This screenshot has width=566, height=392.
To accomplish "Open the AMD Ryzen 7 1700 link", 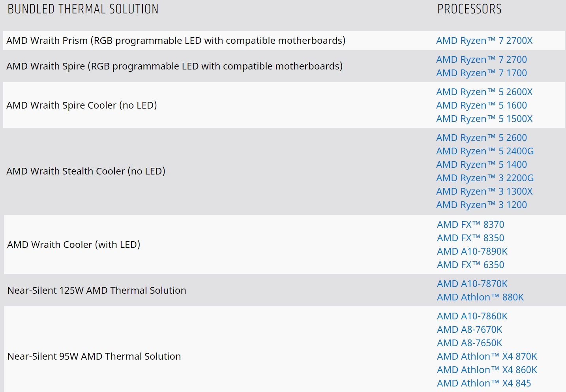I will (482, 73).
